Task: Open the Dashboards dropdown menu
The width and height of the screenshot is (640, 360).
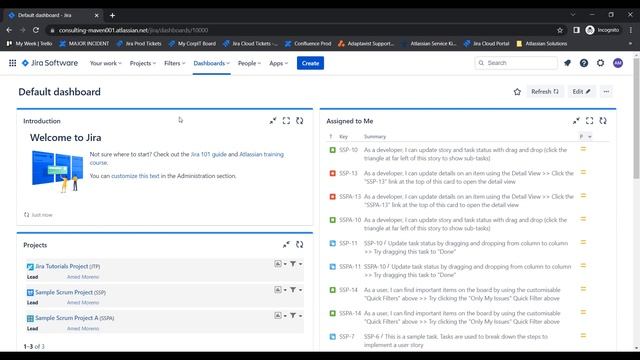Action: coord(211,63)
